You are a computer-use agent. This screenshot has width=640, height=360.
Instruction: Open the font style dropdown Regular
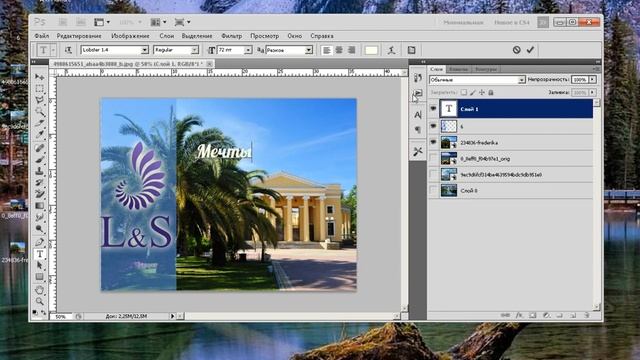click(195, 50)
